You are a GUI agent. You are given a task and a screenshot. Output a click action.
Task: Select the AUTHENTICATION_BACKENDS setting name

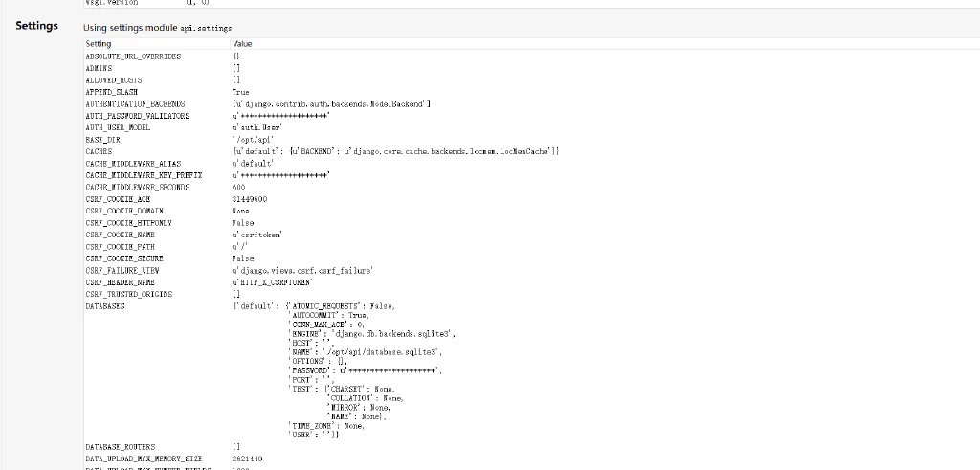(135, 103)
